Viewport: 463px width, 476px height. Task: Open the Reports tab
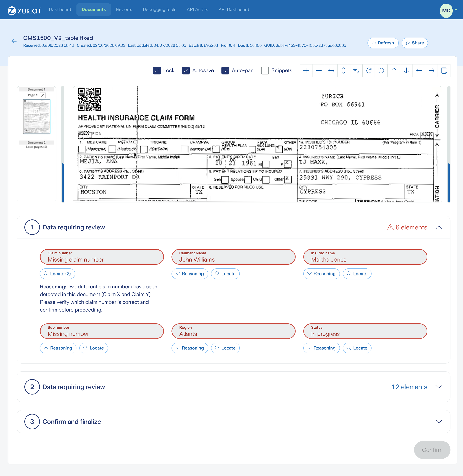pyautogui.click(x=124, y=9)
